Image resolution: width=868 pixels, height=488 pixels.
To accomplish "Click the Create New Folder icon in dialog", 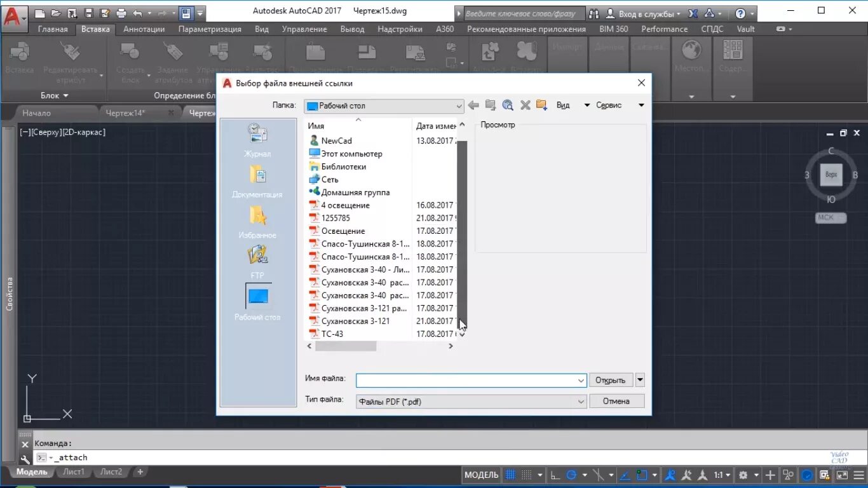I will click(x=541, y=105).
